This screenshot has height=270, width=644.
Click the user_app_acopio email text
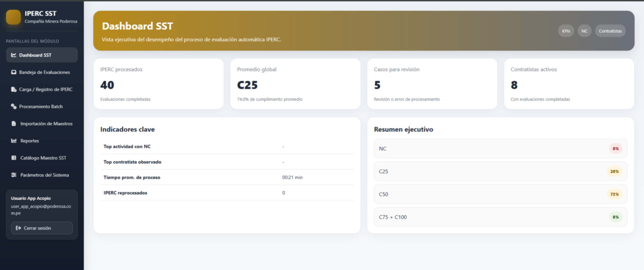coord(41,210)
